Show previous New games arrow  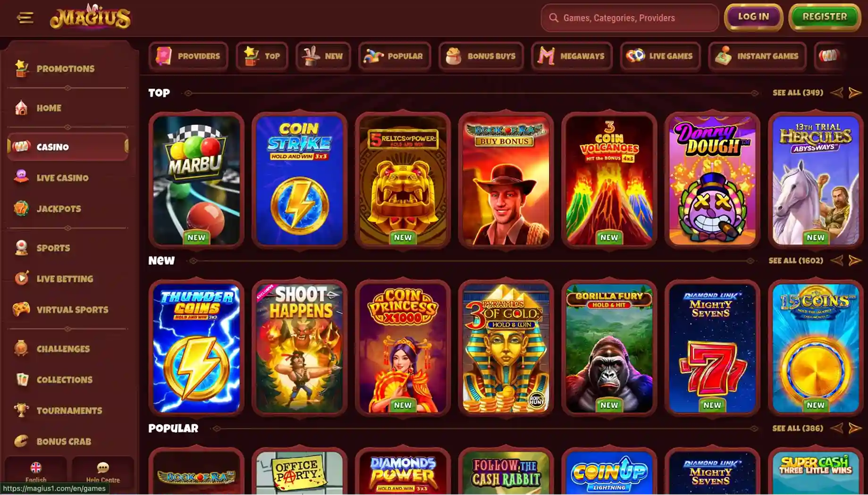tap(837, 260)
